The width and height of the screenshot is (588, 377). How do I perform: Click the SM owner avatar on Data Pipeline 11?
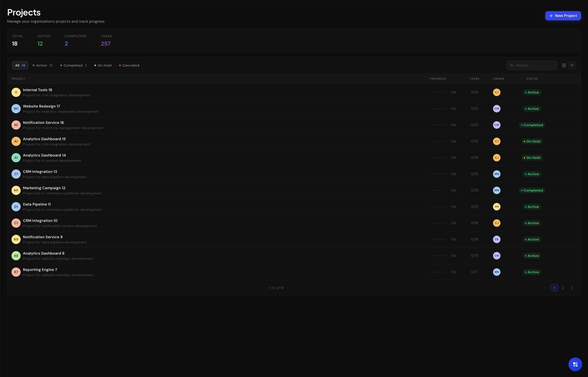click(x=496, y=207)
